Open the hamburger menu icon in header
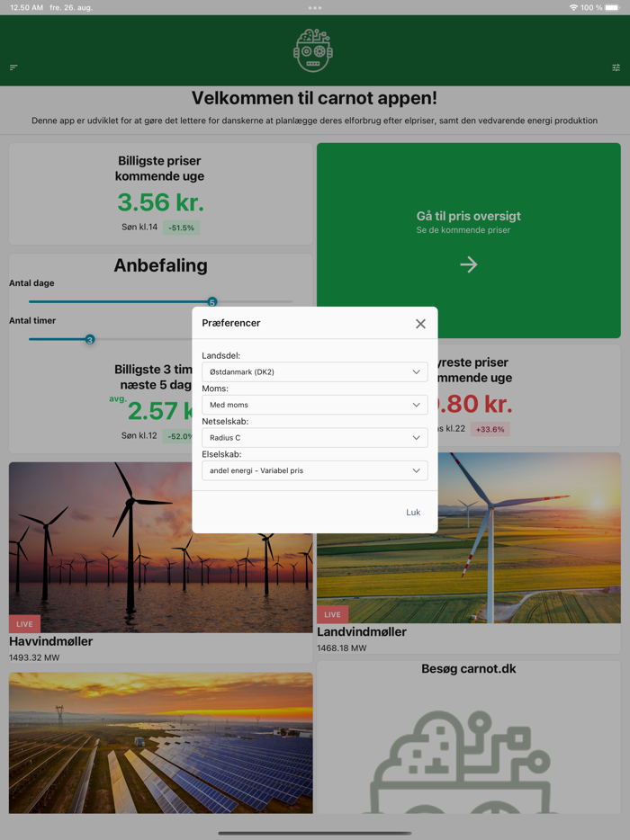 (x=13, y=67)
